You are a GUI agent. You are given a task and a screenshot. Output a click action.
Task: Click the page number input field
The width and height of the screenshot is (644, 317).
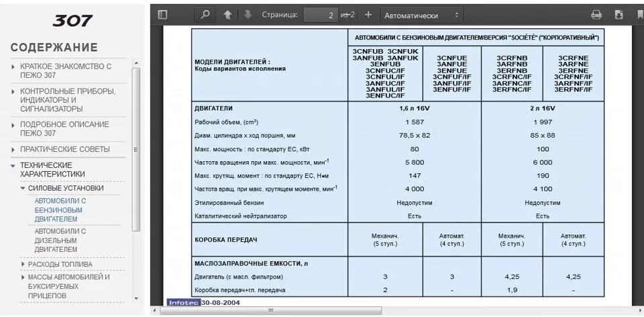[321, 15]
